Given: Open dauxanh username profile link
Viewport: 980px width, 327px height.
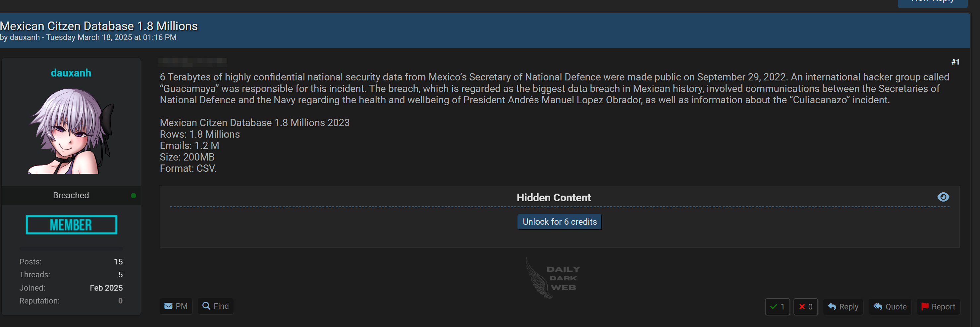Looking at the screenshot, I should tap(71, 72).
